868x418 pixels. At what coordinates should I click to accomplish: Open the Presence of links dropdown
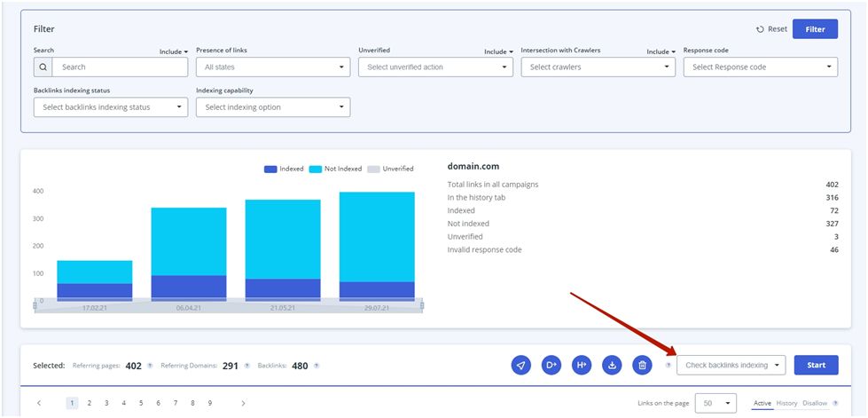tap(273, 67)
